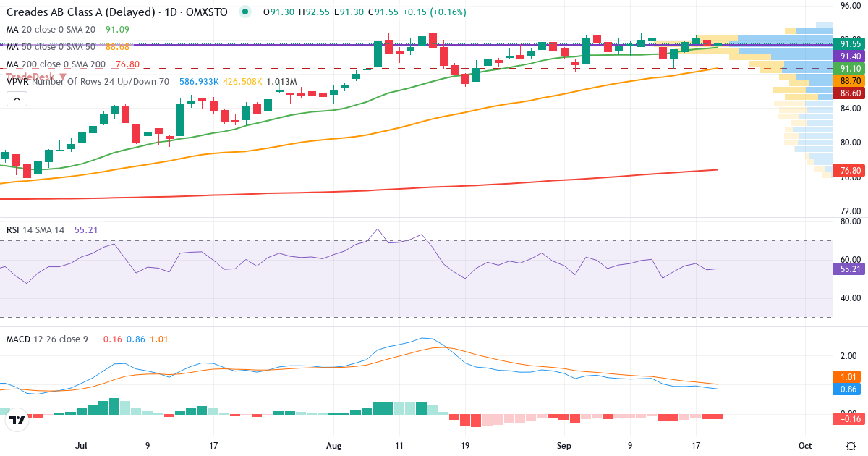This screenshot has height=456, width=868.
Task: Click the teal 91.55 last price label
Action: pyautogui.click(x=848, y=43)
